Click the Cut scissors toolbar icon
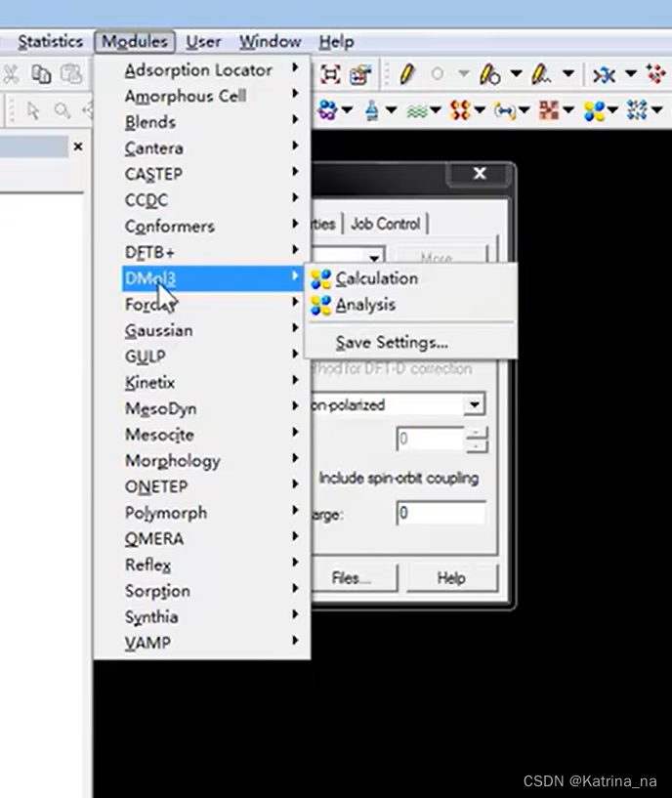 (x=11, y=74)
